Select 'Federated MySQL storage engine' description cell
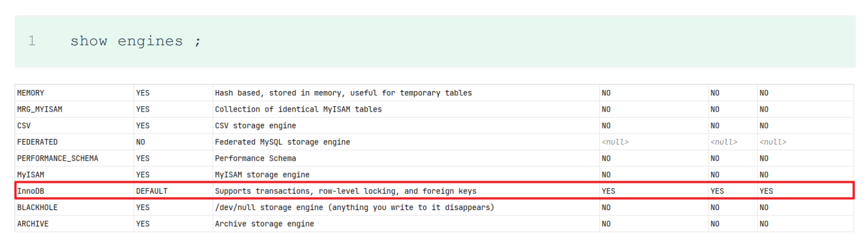This screenshot has width=868, height=248. click(282, 142)
